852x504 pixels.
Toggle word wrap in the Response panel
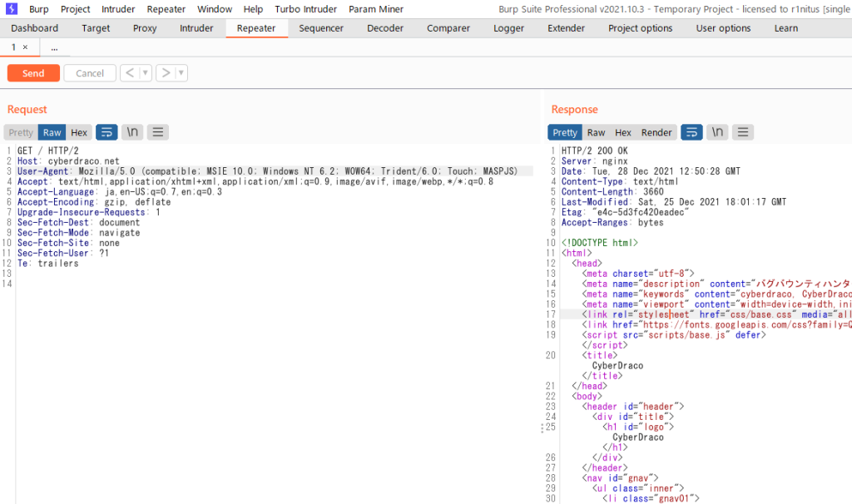pos(691,132)
